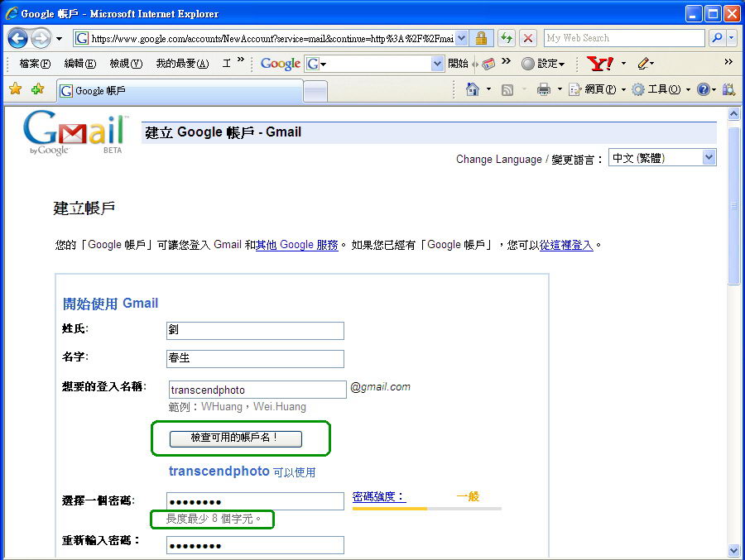745x560 pixels.
Task: Click the page scroll down arrow
Action: (x=733, y=551)
